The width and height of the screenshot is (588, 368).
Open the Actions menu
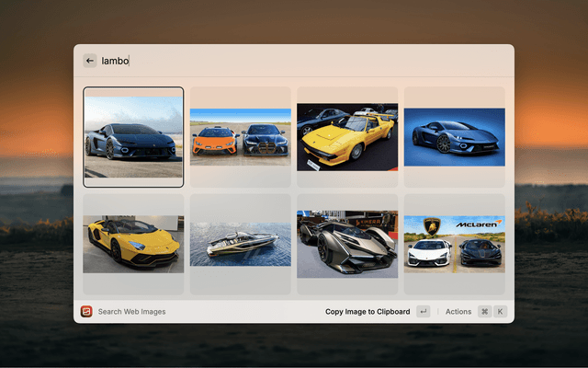click(458, 312)
